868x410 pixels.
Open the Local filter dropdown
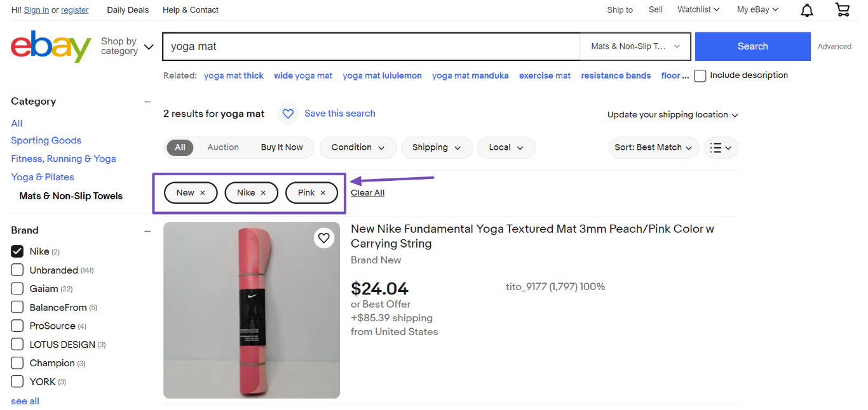506,148
